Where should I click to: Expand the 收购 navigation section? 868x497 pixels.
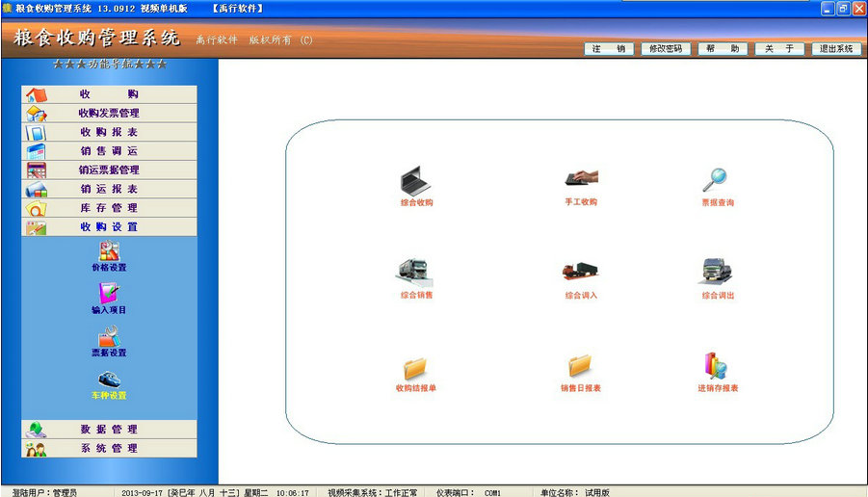click(x=109, y=94)
